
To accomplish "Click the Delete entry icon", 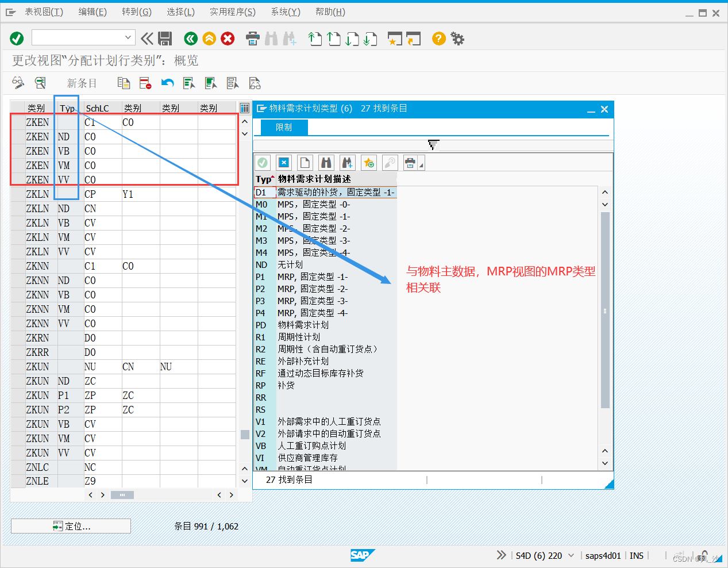I will 145,83.
